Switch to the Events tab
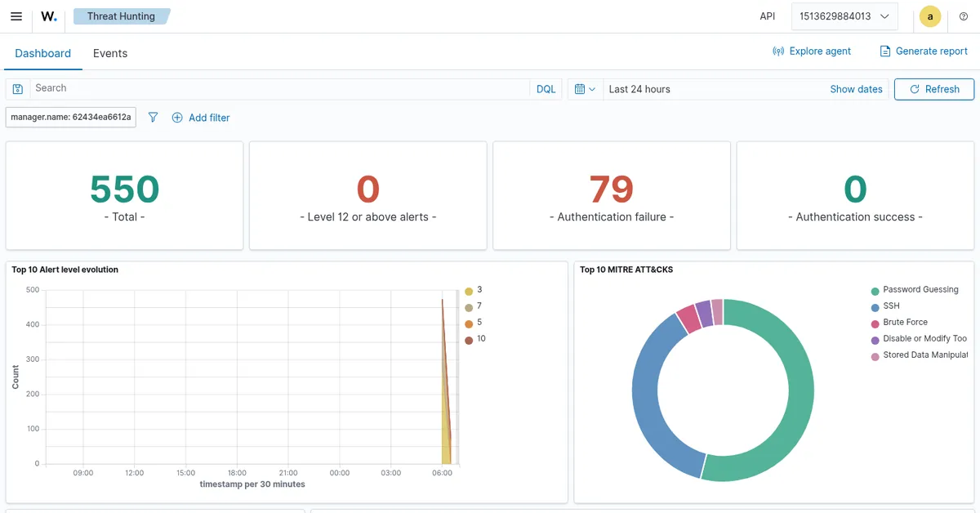This screenshot has height=513, width=980. coord(110,53)
